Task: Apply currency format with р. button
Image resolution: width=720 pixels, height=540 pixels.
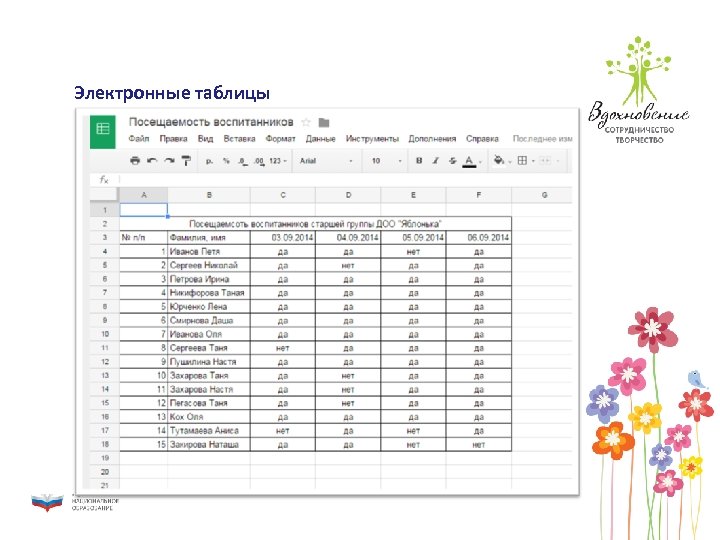Action: coord(209,161)
